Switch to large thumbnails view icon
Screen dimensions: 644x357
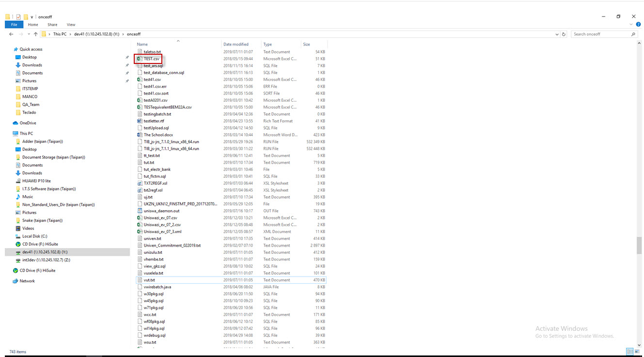click(637, 352)
